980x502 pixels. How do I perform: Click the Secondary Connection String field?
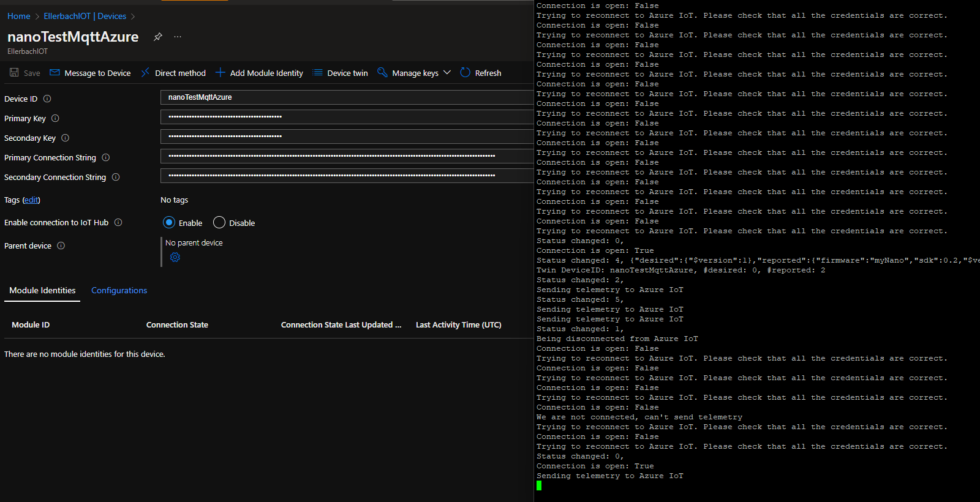pyautogui.click(x=347, y=176)
